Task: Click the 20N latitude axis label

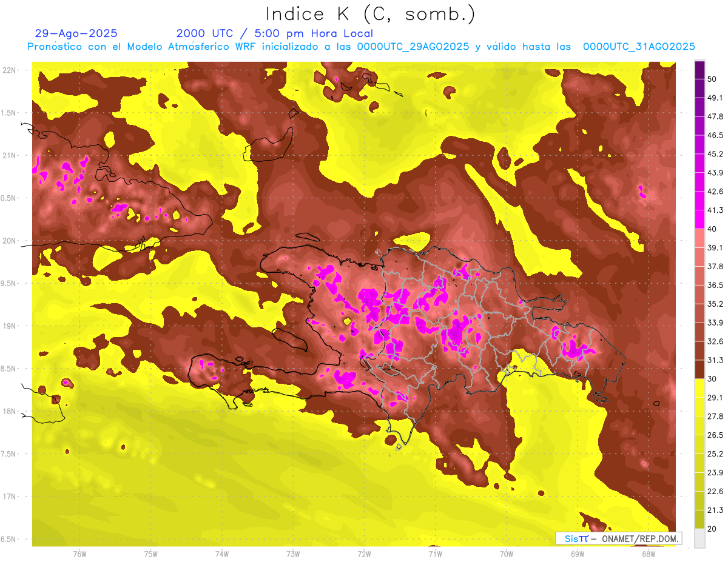Action: coord(10,241)
